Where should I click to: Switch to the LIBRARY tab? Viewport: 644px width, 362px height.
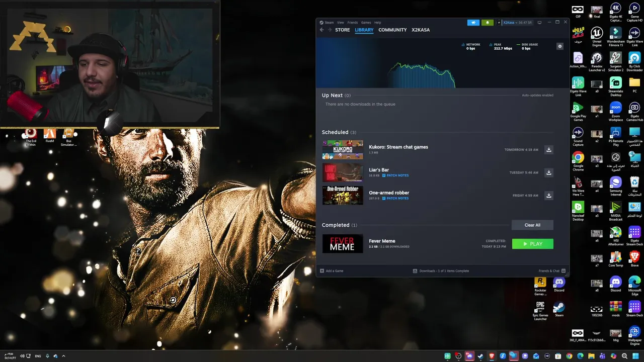pyautogui.click(x=364, y=30)
